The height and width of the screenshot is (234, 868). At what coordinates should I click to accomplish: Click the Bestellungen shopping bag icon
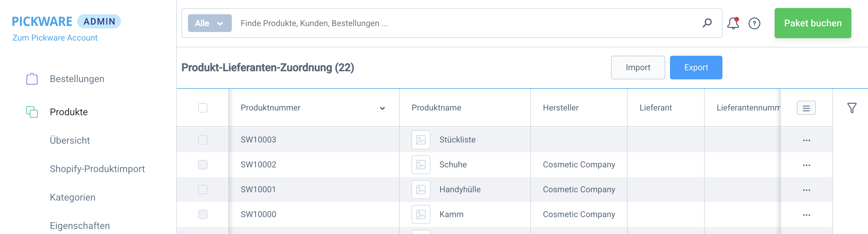[32, 79]
